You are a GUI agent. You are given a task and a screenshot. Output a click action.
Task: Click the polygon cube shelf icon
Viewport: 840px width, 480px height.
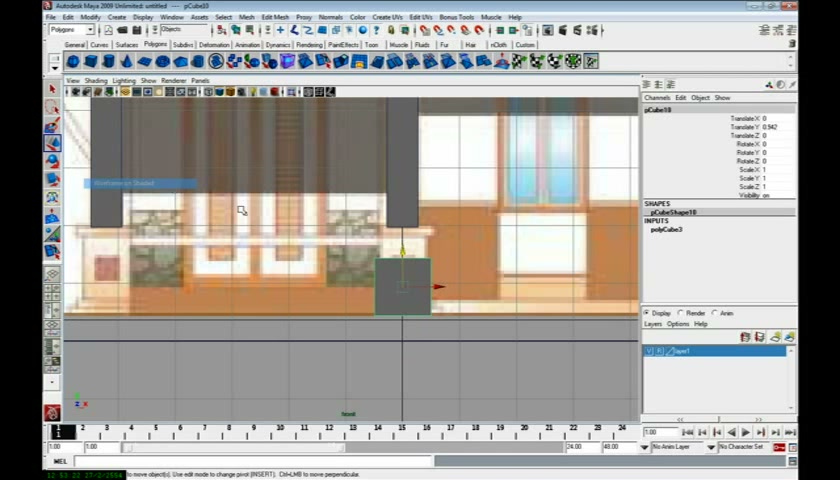coord(91,62)
